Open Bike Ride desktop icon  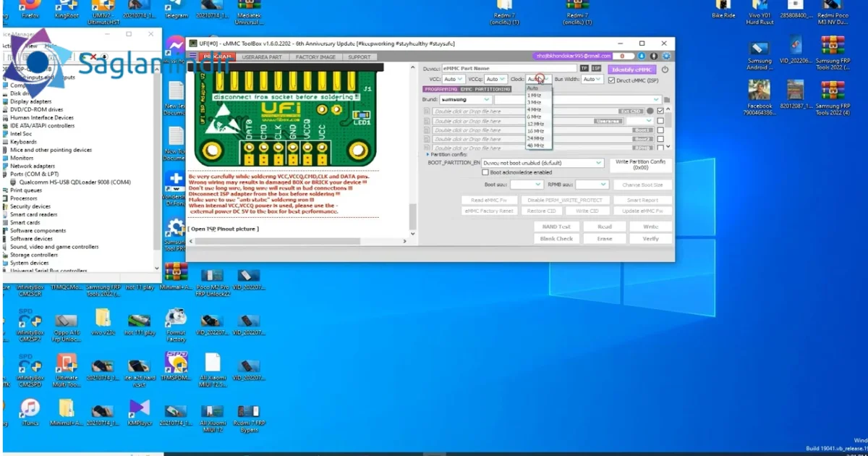[723, 9]
